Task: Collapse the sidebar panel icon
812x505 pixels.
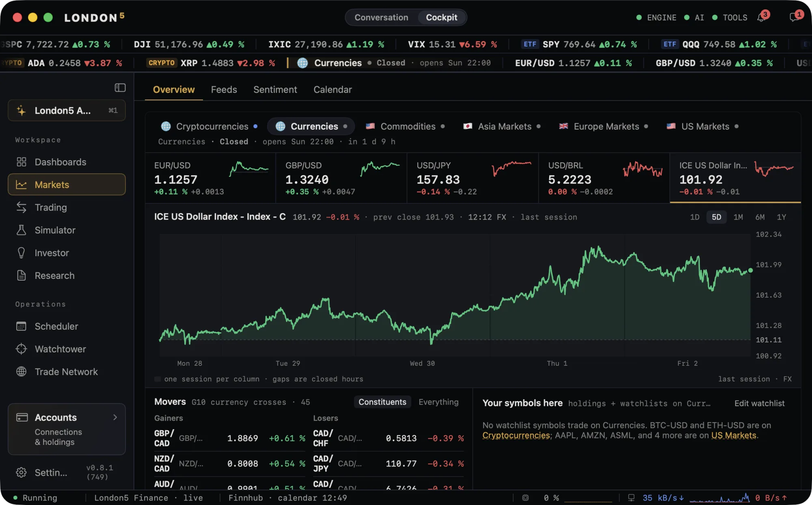Action: click(120, 88)
